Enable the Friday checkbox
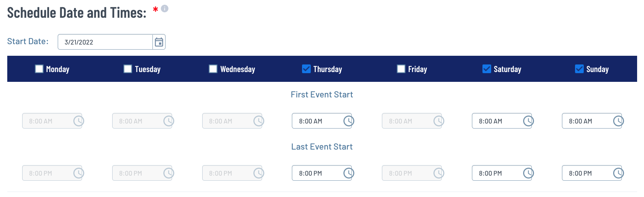644x197 pixels. pyautogui.click(x=401, y=69)
